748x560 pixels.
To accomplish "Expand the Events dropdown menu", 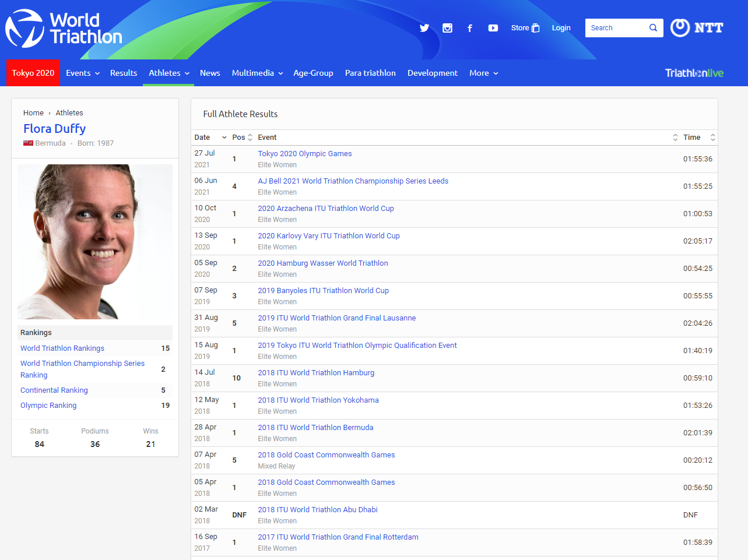I will (x=83, y=73).
